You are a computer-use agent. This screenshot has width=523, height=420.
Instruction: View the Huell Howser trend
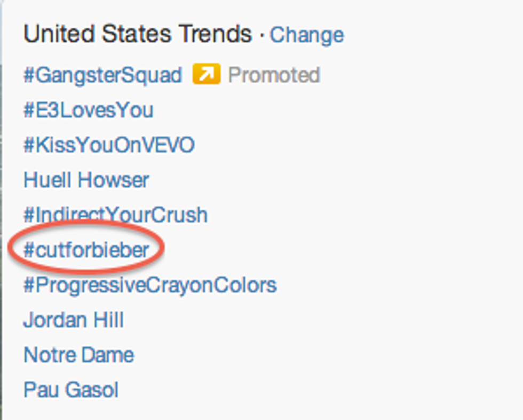[x=86, y=180]
